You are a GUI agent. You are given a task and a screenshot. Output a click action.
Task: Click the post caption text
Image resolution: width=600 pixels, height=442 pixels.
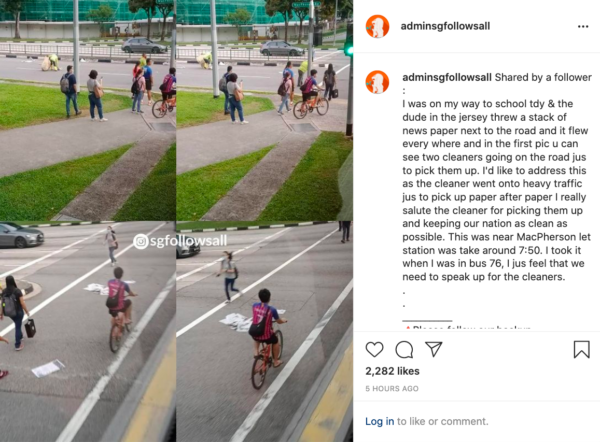pos(497,177)
